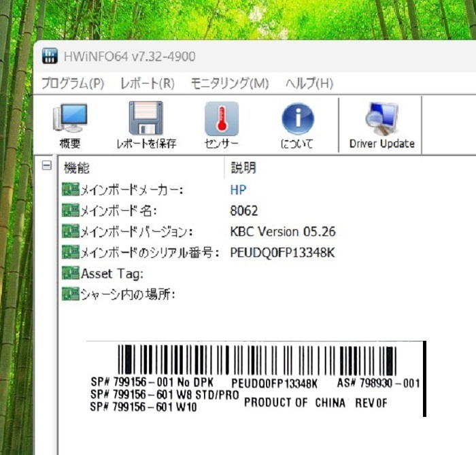Image resolution: width=476 pixels, height=455 pixels.
Task: Select the PEUDQ0FP13348K value in the list
Action: point(282,253)
